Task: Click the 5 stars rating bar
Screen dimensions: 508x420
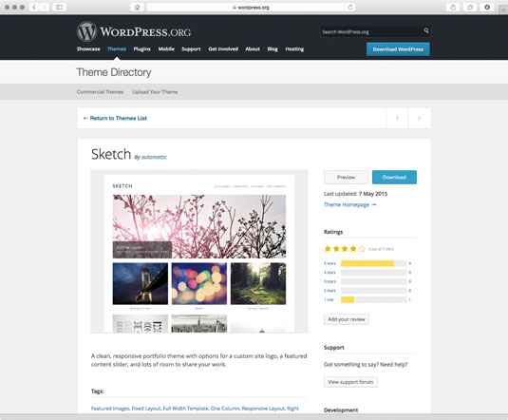Action: click(373, 263)
